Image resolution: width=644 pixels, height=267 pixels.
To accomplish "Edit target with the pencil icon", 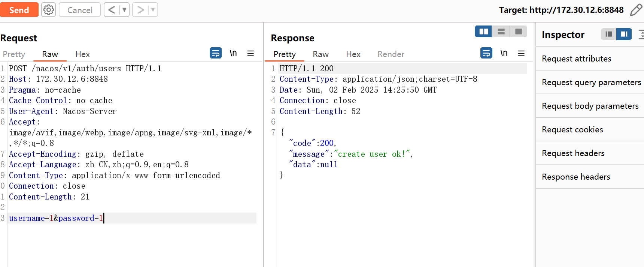I will (x=636, y=10).
